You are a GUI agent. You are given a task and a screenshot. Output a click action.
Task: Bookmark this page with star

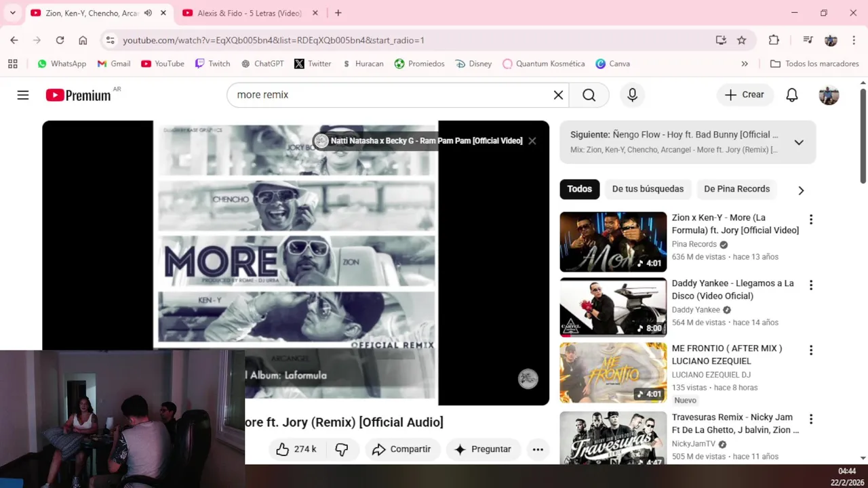pyautogui.click(x=741, y=40)
